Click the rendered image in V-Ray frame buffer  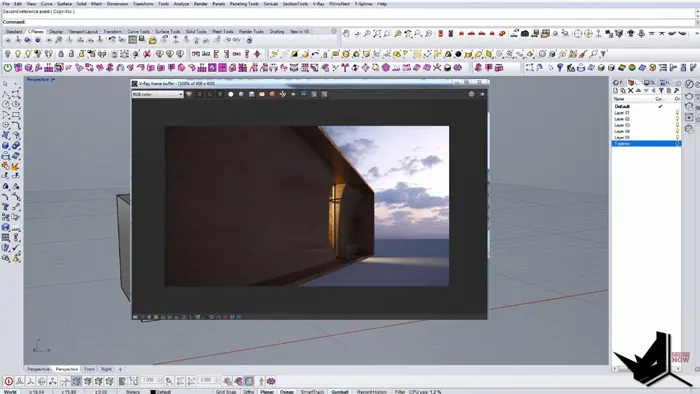[x=307, y=206]
